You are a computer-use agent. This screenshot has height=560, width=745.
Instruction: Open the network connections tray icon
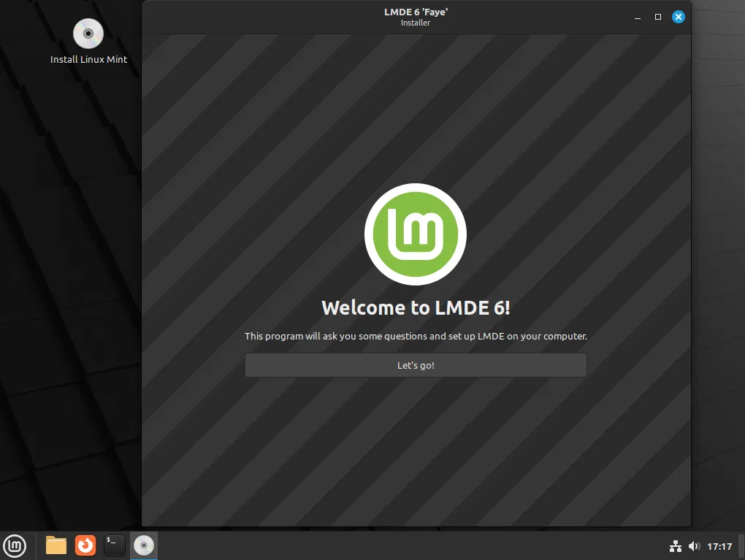pyautogui.click(x=675, y=546)
